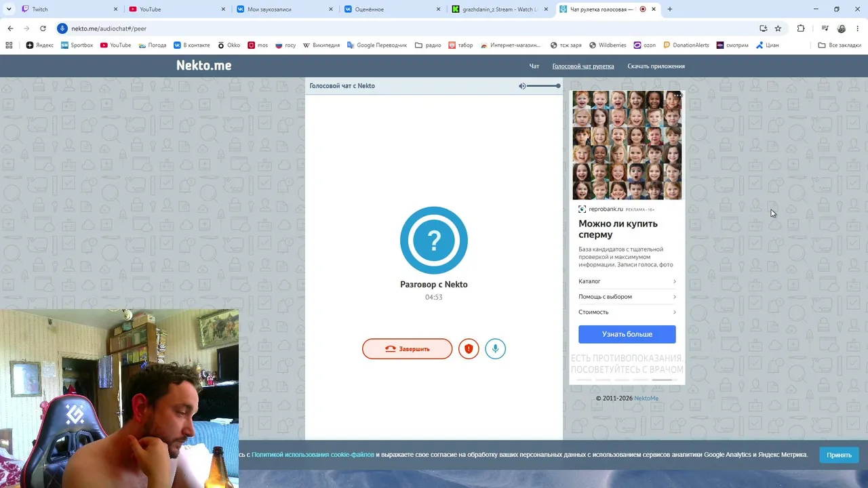Select Голосовой чат рулетка in site menu
Screen dimensions: 868x488
click(x=583, y=66)
